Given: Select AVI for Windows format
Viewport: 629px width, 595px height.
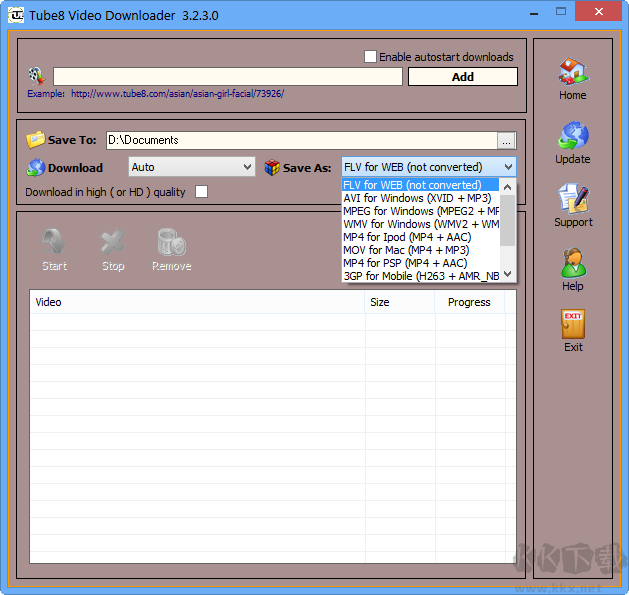Looking at the screenshot, I should pyautogui.click(x=420, y=198).
